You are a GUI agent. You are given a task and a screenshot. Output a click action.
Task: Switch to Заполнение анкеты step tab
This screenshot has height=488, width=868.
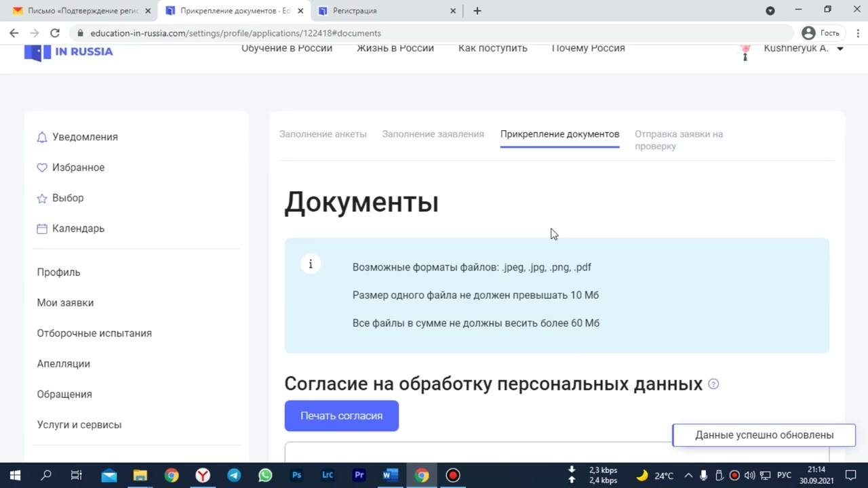tap(323, 134)
